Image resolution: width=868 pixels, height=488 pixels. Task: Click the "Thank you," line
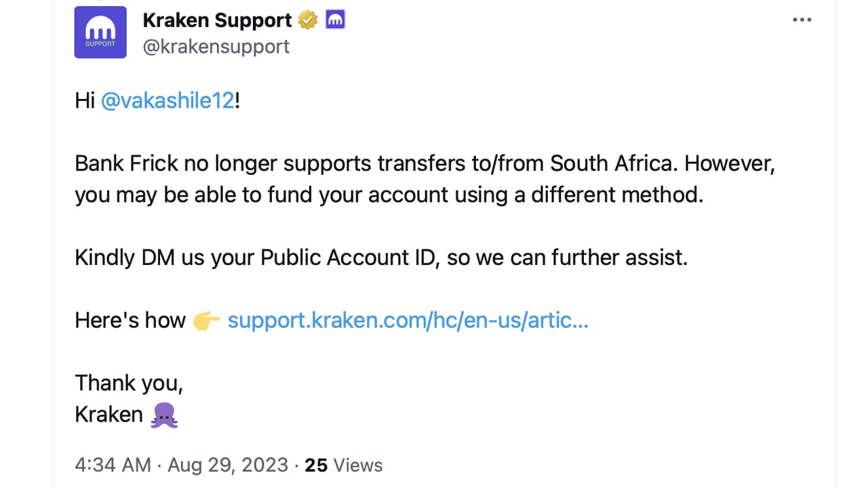point(129,383)
